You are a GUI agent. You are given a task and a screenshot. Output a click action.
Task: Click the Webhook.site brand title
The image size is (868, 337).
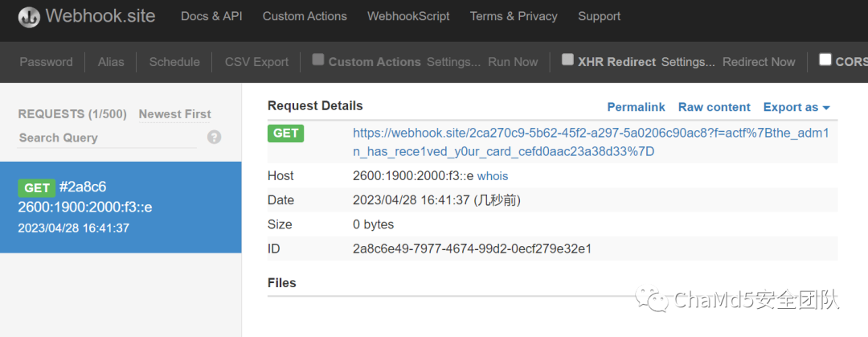click(100, 16)
